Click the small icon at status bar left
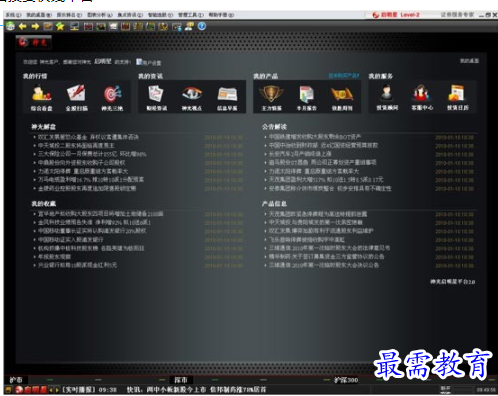Screen dimensions: 498x396 point(9,389)
